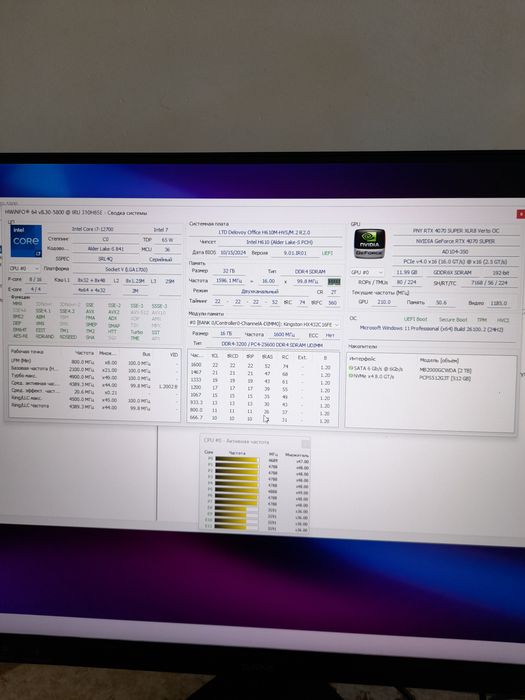Click the green UEFI label near BIOS version
525x700 pixels.
pyautogui.click(x=328, y=253)
